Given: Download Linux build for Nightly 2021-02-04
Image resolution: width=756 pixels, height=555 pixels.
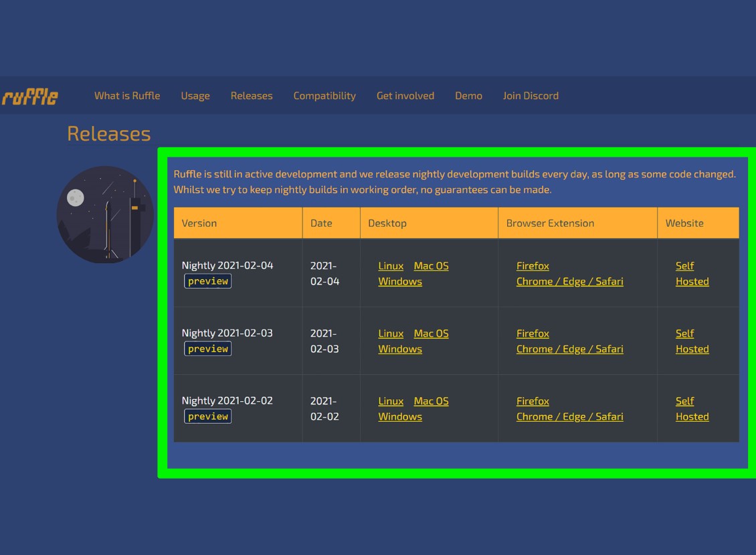Looking at the screenshot, I should tap(391, 266).
